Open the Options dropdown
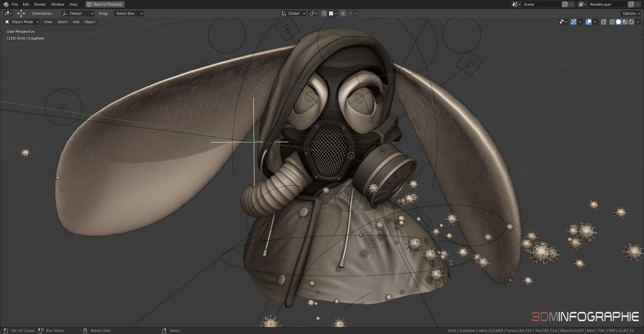Image resolution: width=644 pixels, height=334 pixels. (x=631, y=13)
